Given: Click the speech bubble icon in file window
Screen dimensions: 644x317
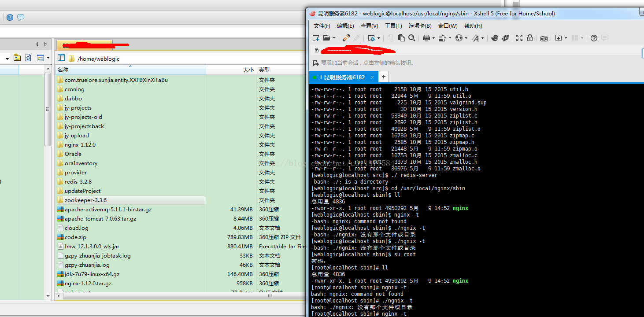Looking at the screenshot, I should point(21,17).
